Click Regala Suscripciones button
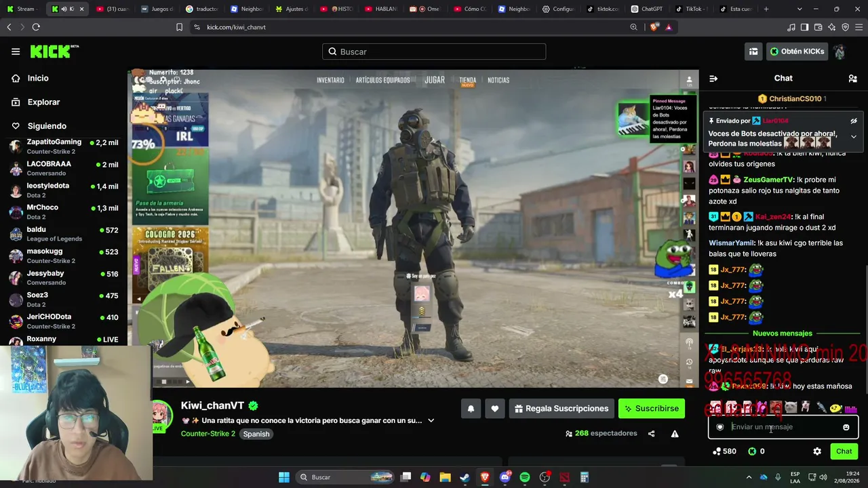868x488 pixels. pos(561,409)
